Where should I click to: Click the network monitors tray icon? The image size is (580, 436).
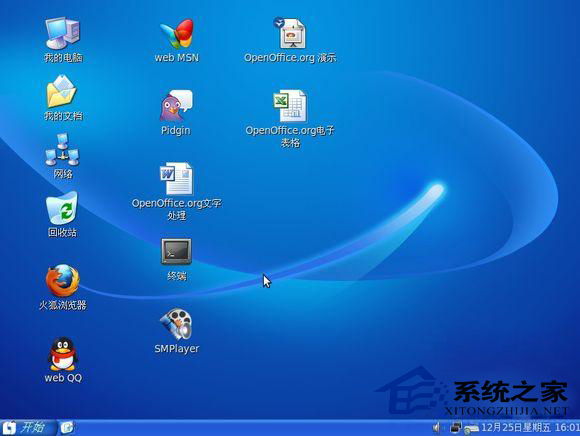click(x=456, y=427)
